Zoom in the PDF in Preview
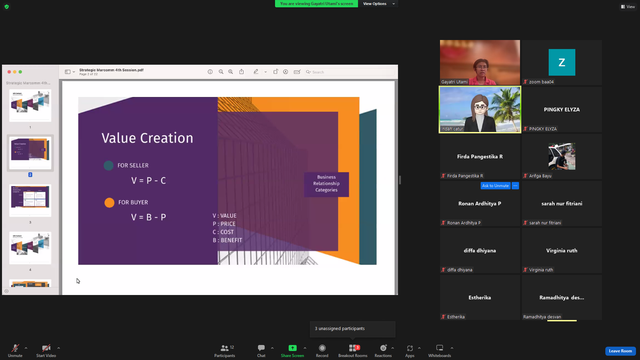The image size is (640, 360). (x=231, y=72)
